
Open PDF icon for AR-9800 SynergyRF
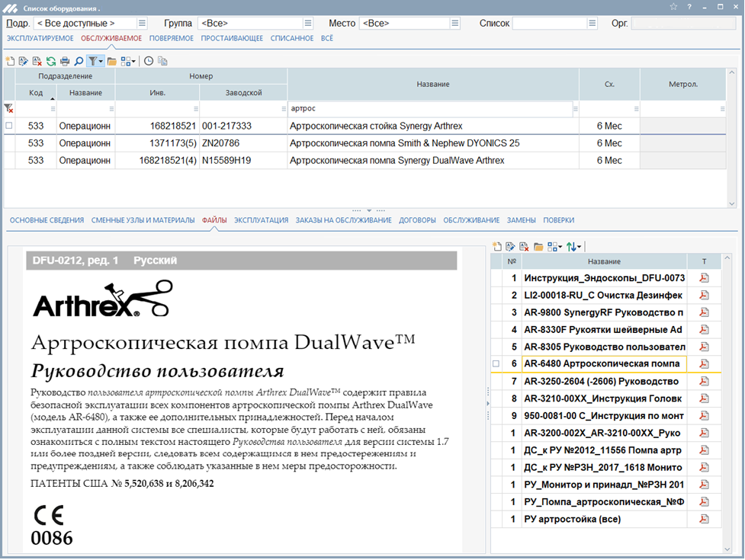(704, 312)
